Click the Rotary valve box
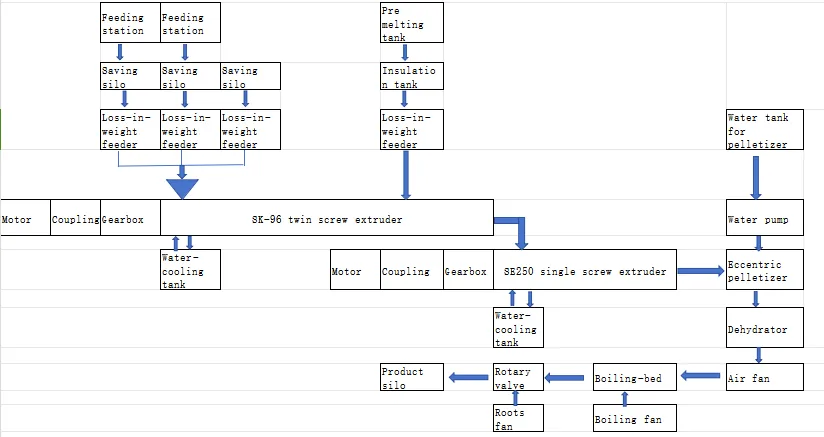 coord(518,377)
